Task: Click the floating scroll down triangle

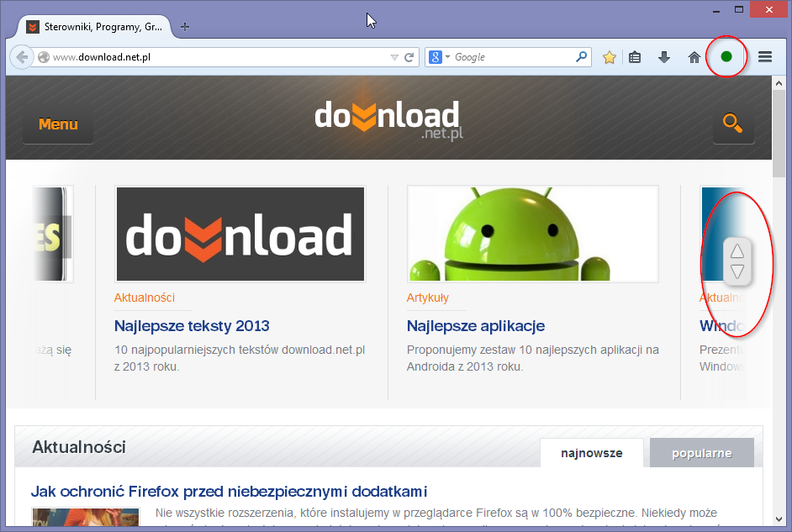Action: (x=737, y=271)
